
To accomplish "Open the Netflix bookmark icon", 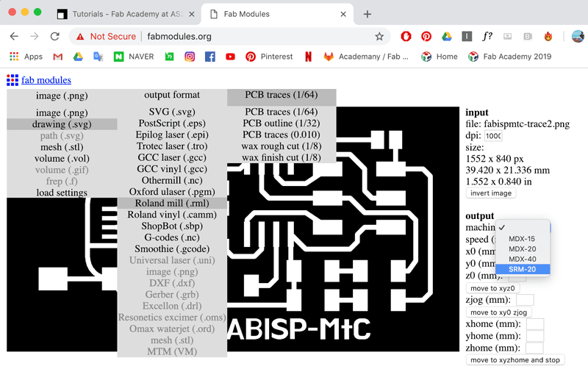I will click(x=308, y=57).
